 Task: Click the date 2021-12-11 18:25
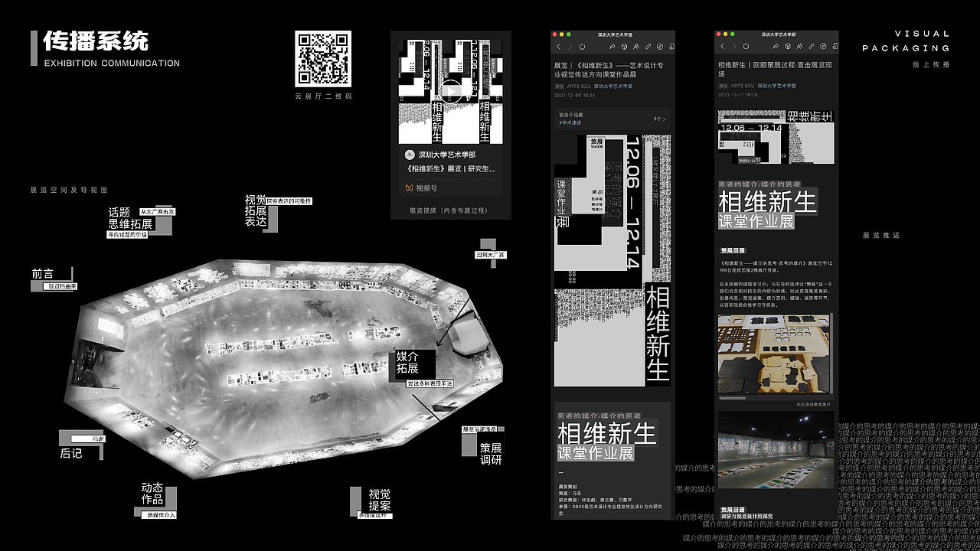(x=738, y=96)
